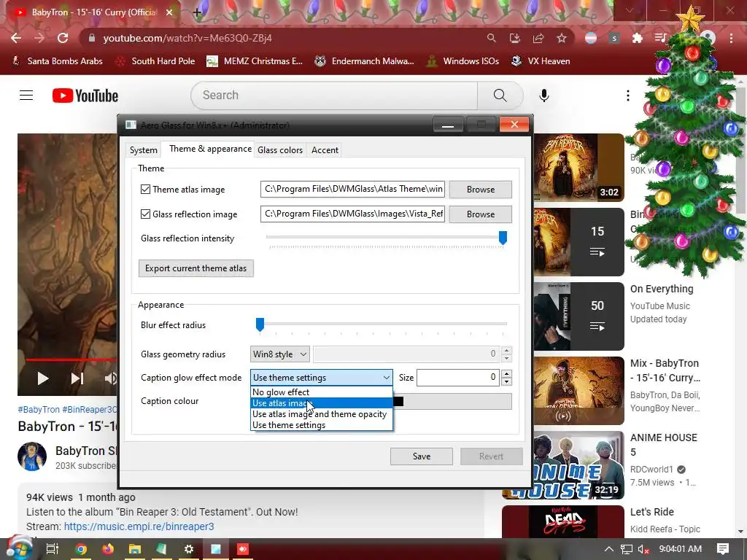This screenshot has height=560, width=747.
Task: Open the notification action center
Action: point(723,549)
